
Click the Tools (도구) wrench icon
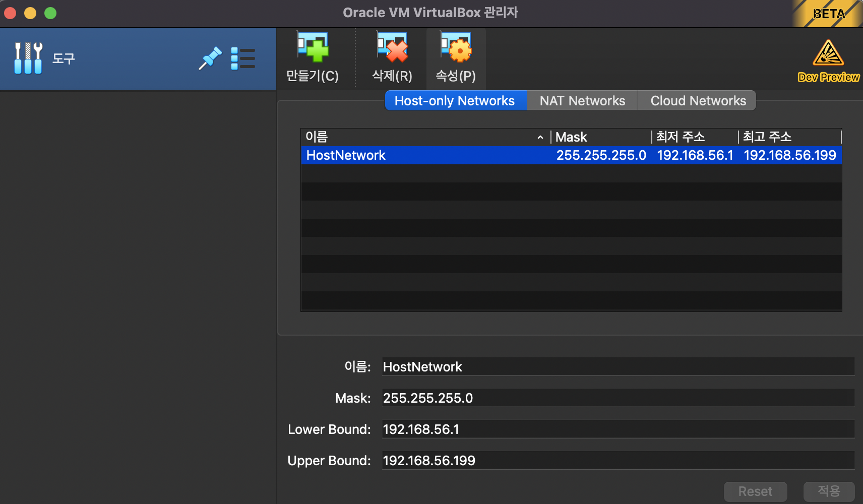point(28,58)
